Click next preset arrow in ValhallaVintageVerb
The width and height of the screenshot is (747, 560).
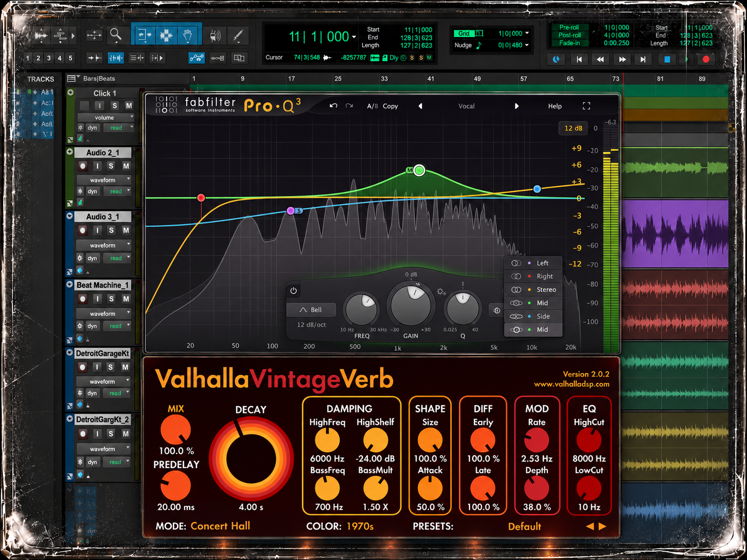(x=603, y=526)
